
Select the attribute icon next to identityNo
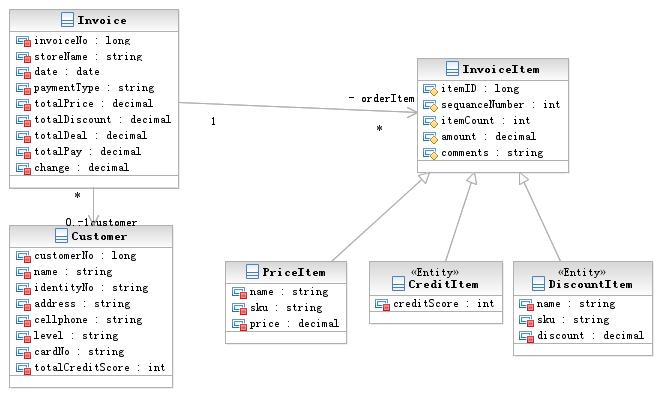[23, 289]
